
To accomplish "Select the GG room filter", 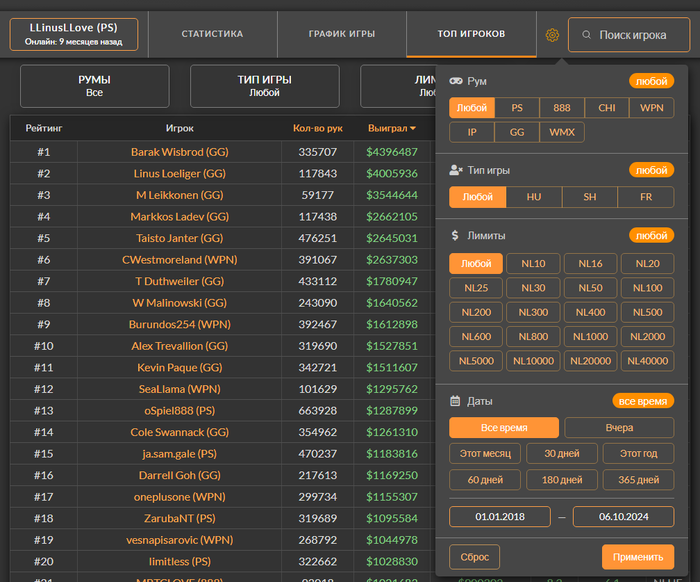I will pyautogui.click(x=516, y=132).
